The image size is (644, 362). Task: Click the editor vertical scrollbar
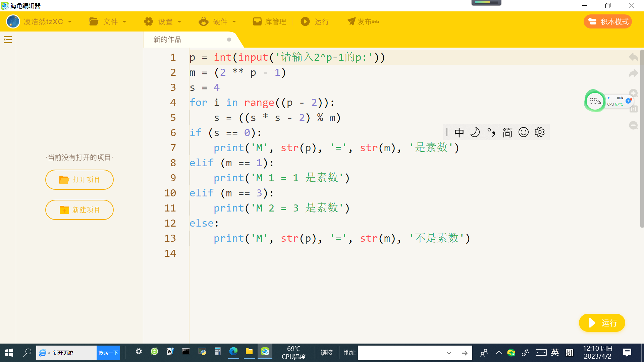coord(642,139)
